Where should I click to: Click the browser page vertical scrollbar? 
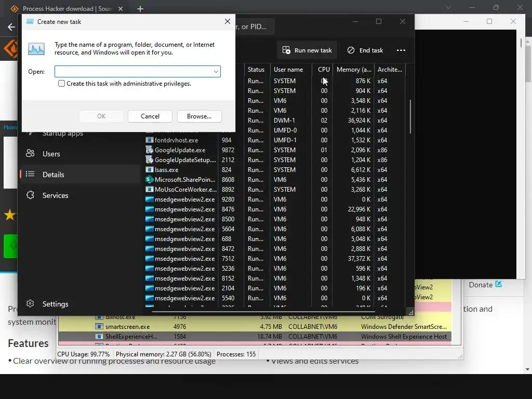pyautogui.click(x=528, y=63)
